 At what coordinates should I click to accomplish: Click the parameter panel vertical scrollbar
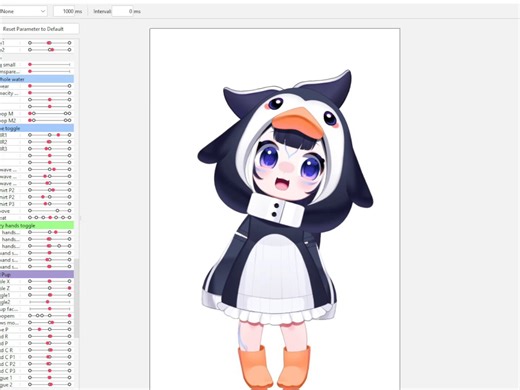76,298
